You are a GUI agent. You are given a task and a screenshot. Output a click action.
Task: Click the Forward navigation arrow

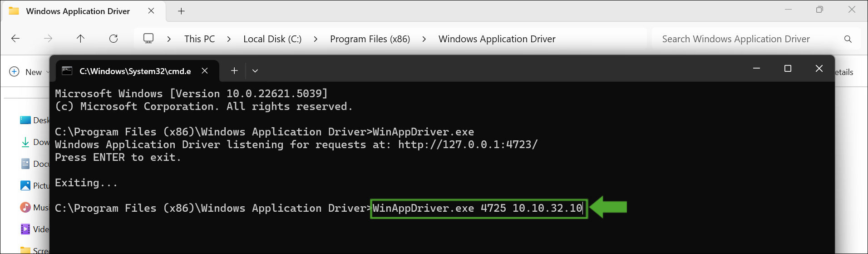point(48,39)
